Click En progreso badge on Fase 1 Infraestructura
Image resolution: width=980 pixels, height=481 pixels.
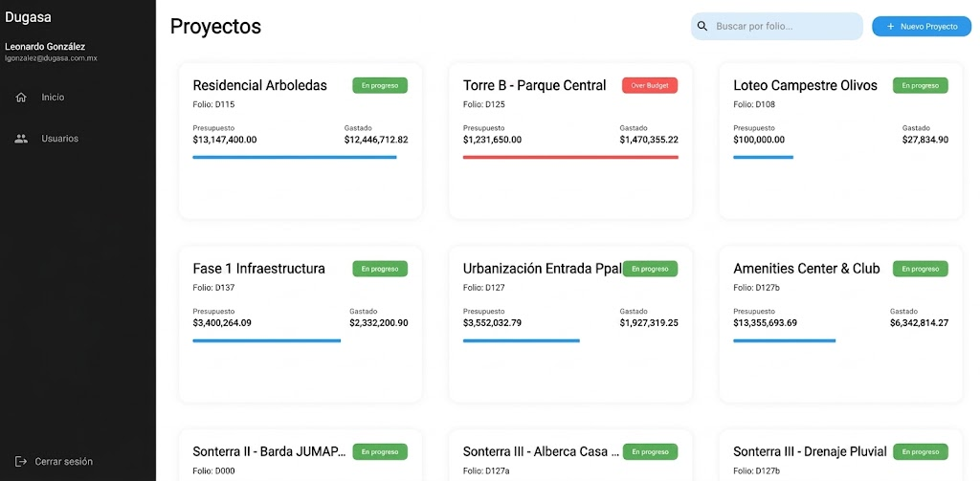click(380, 269)
